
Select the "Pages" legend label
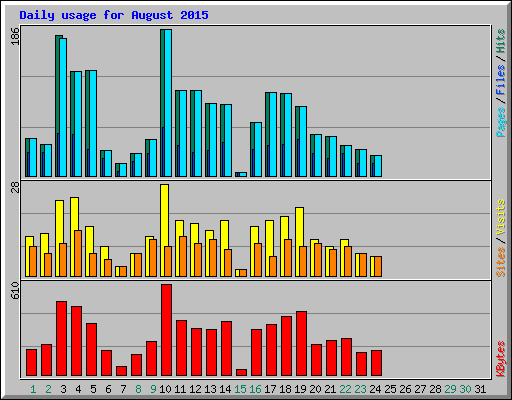coord(501,122)
